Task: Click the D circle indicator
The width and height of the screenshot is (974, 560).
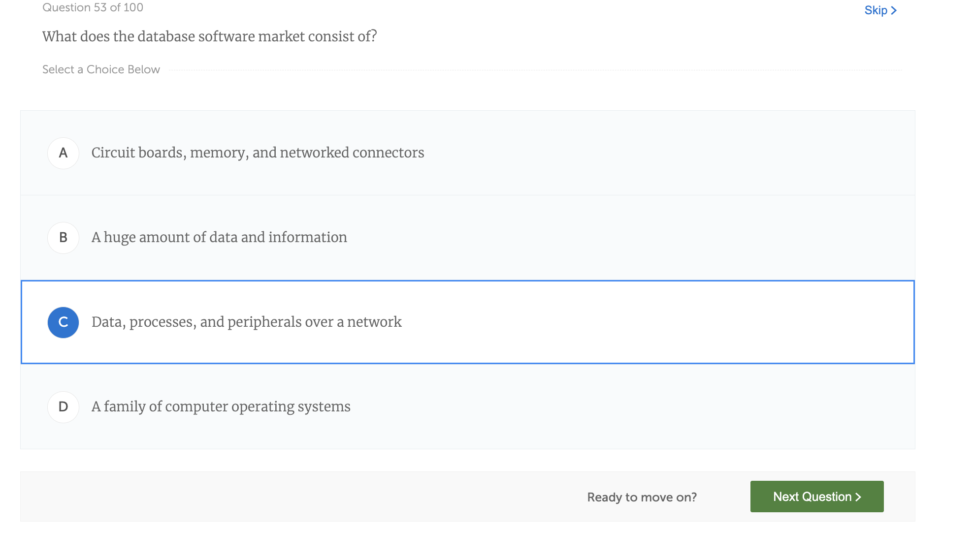Action: 63,406
